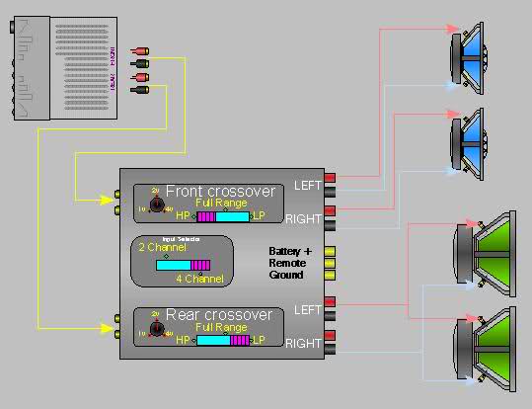Toggle the front crossover HP/LP switch
The image size is (532, 409).
click(x=223, y=216)
